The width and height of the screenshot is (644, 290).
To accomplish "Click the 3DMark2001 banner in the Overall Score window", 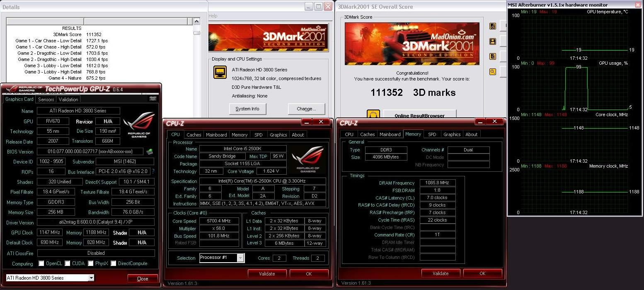I will point(412,44).
